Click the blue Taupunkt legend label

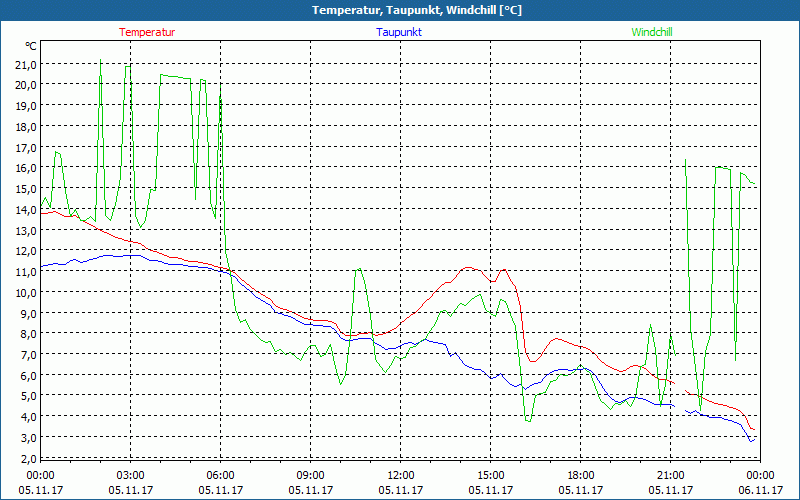(399, 32)
